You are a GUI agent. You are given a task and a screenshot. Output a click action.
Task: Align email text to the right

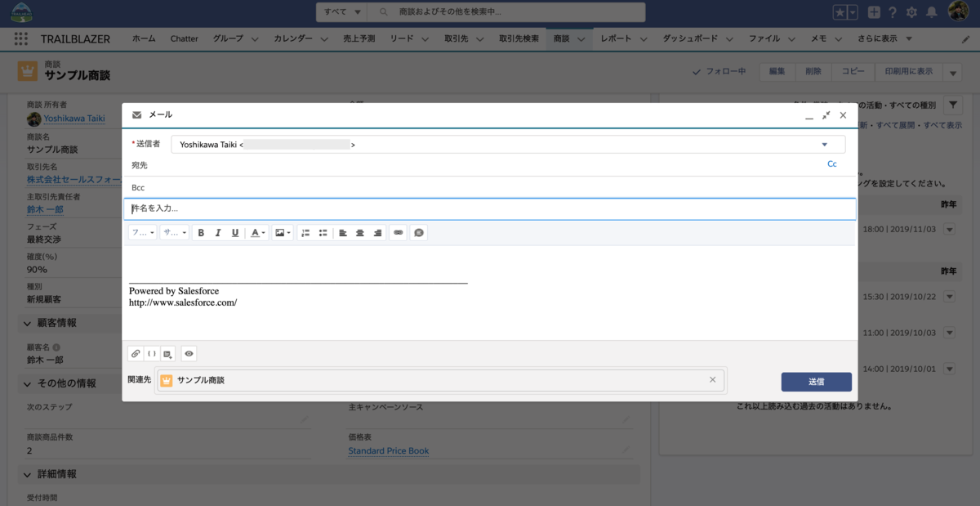pyautogui.click(x=377, y=233)
